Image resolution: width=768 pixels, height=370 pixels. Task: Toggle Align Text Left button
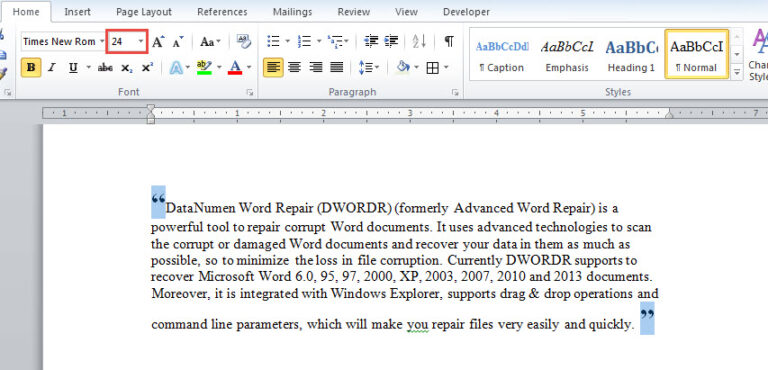coord(273,68)
